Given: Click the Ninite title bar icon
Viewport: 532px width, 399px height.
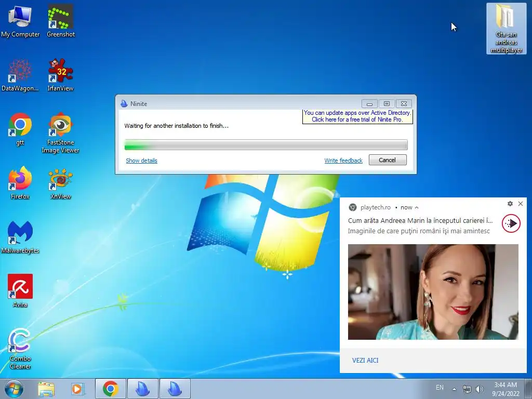Looking at the screenshot, I should pyautogui.click(x=124, y=103).
